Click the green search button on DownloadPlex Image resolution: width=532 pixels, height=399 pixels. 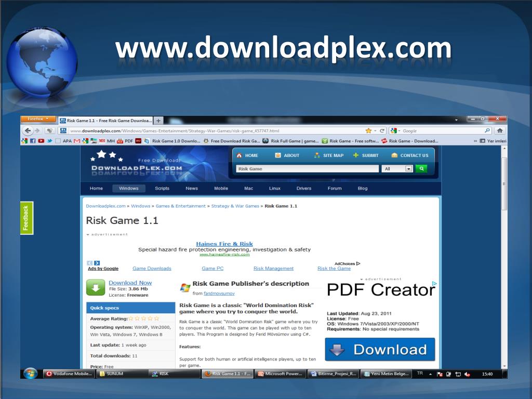pos(421,169)
